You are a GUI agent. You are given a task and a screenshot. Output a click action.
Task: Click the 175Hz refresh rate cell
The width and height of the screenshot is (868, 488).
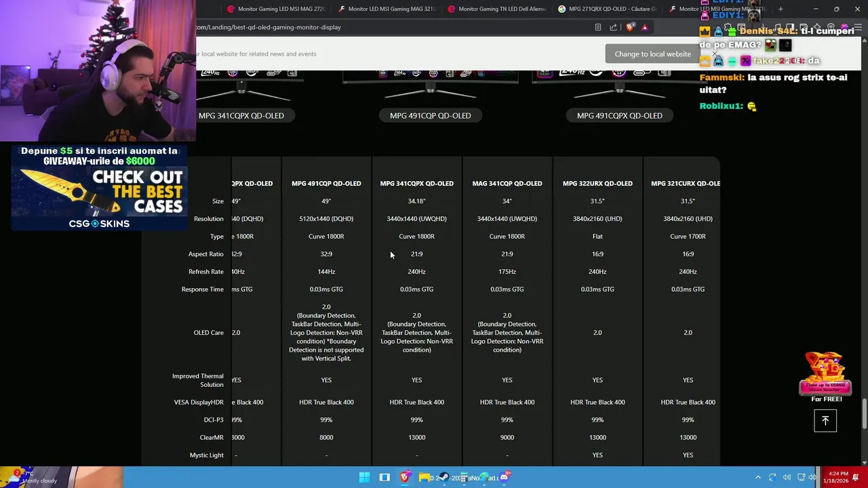click(507, 272)
